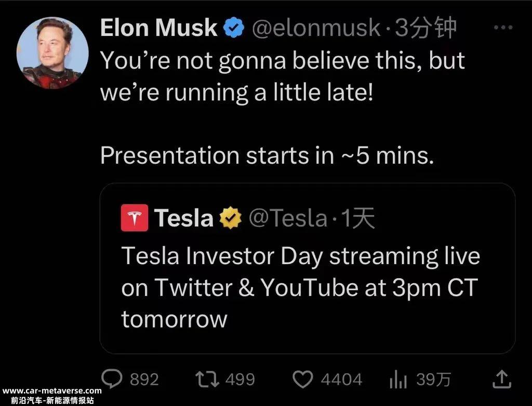Viewport: 532px width, 406px height.
Task: Click the Tesla account name in quote
Action: (184, 218)
